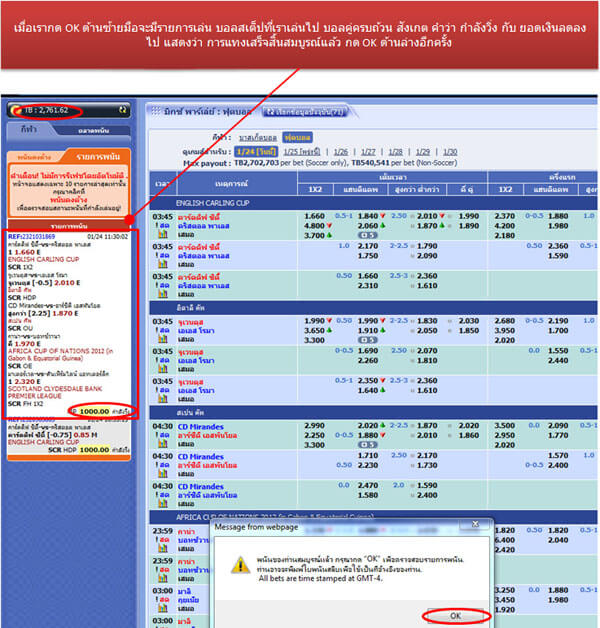The image size is (600, 628).
Task: Pick odds 1.660 in first 1X2 column
Action: [x=314, y=216]
